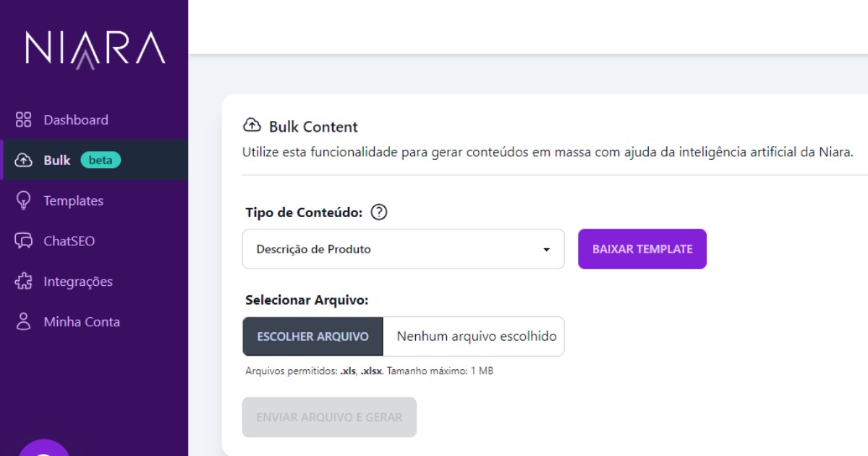Switch to the Templates section
The image size is (868, 456).
coord(75,200)
